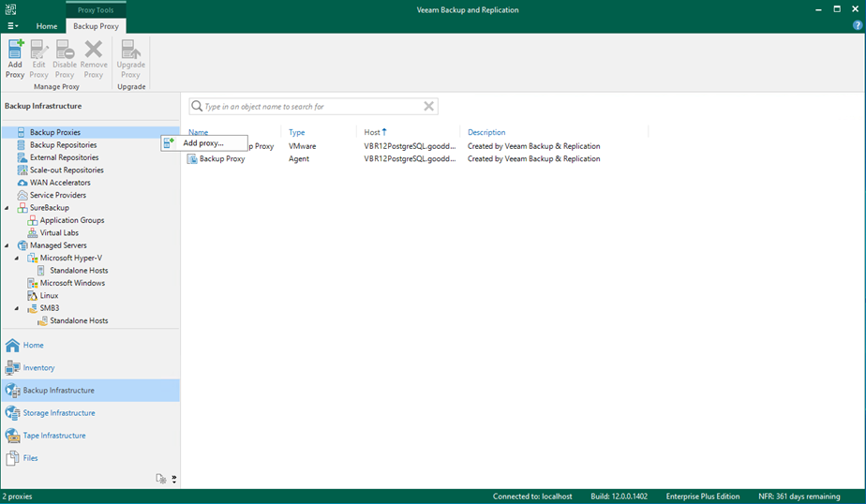Switch to the Home ribbon tab
The width and height of the screenshot is (866, 504).
pyautogui.click(x=47, y=26)
